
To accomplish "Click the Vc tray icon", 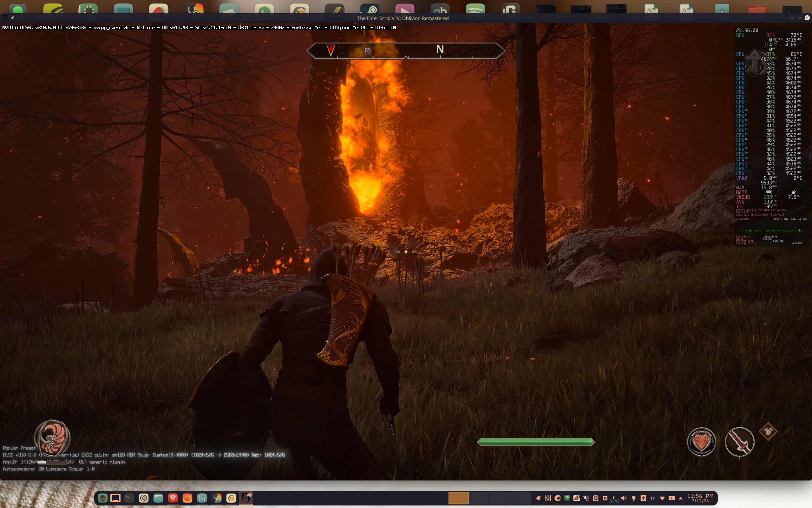I will coord(586,498).
